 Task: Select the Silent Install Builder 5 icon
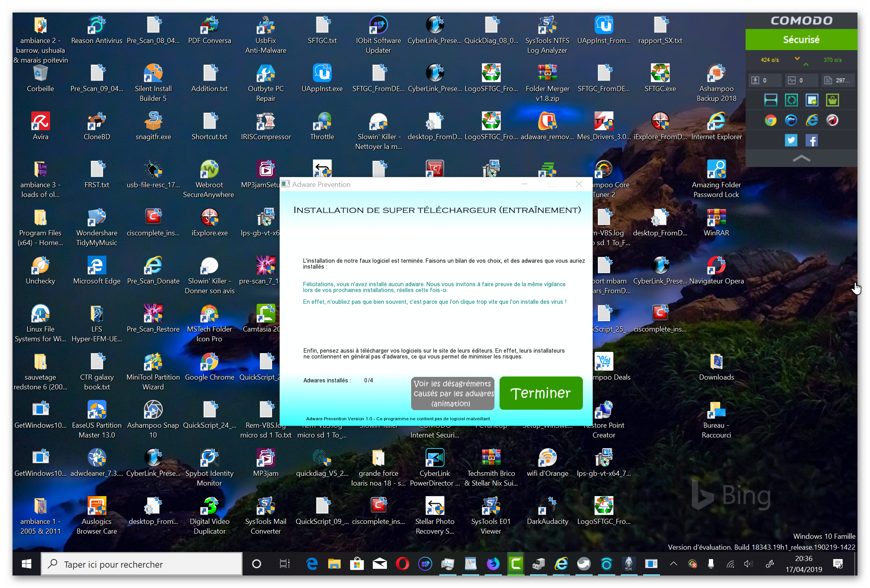click(x=153, y=83)
